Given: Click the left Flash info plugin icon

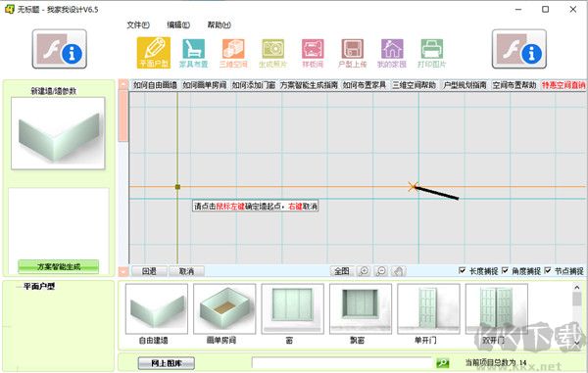Looking at the screenshot, I should [59, 49].
